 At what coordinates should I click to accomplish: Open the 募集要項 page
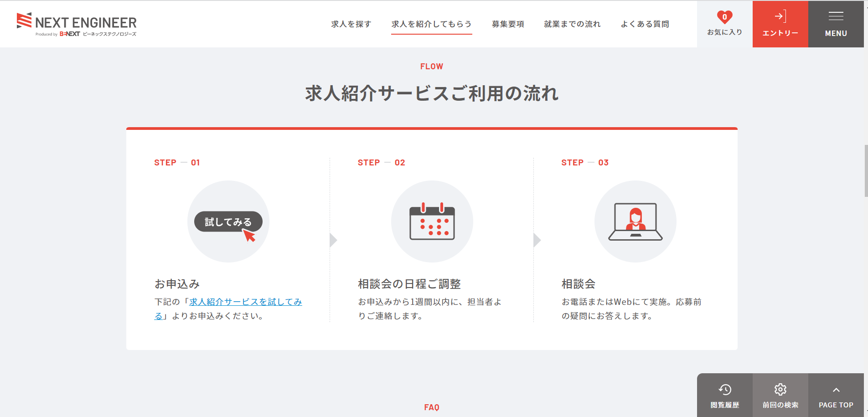click(508, 24)
